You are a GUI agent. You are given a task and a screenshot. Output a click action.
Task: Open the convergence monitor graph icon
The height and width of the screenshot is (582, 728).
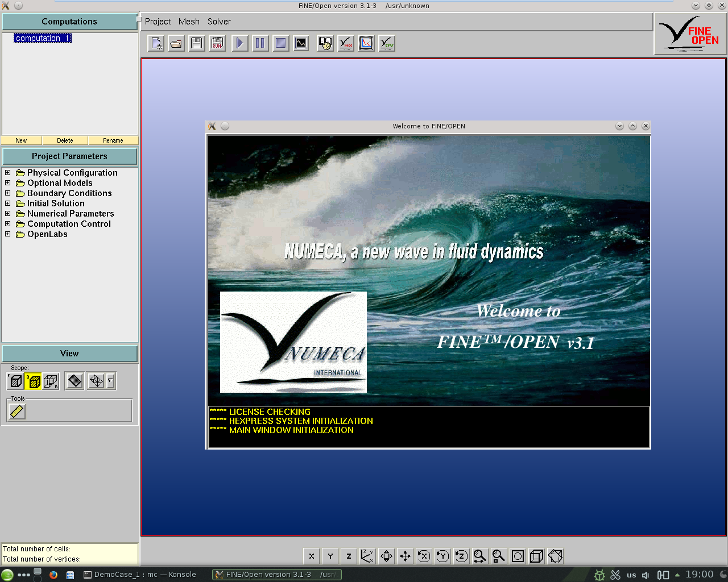pos(301,43)
